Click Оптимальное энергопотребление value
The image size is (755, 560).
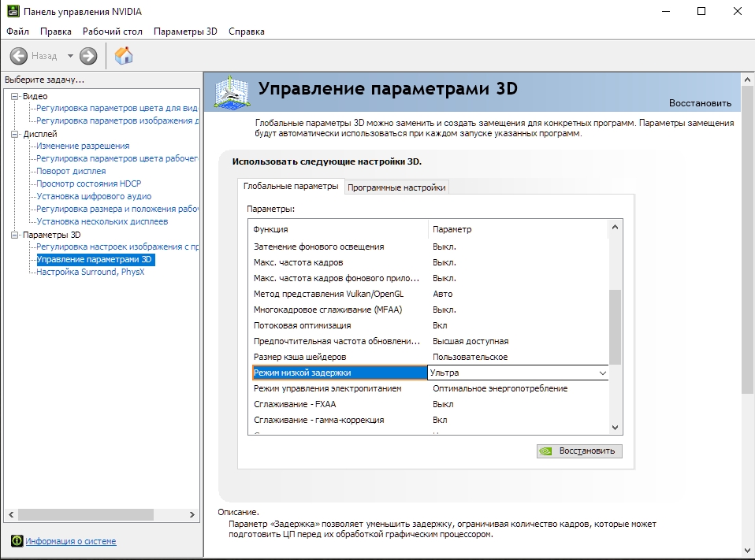(500, 388)
